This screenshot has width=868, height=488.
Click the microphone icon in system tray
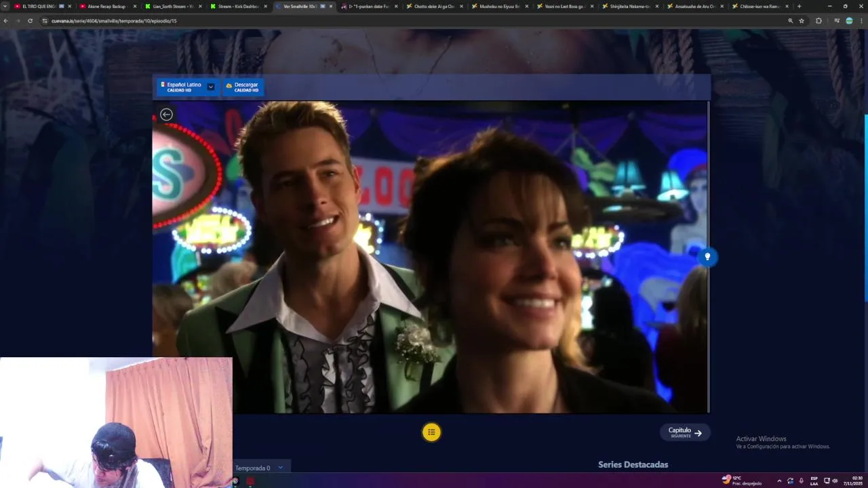click(x=801, y=481)
